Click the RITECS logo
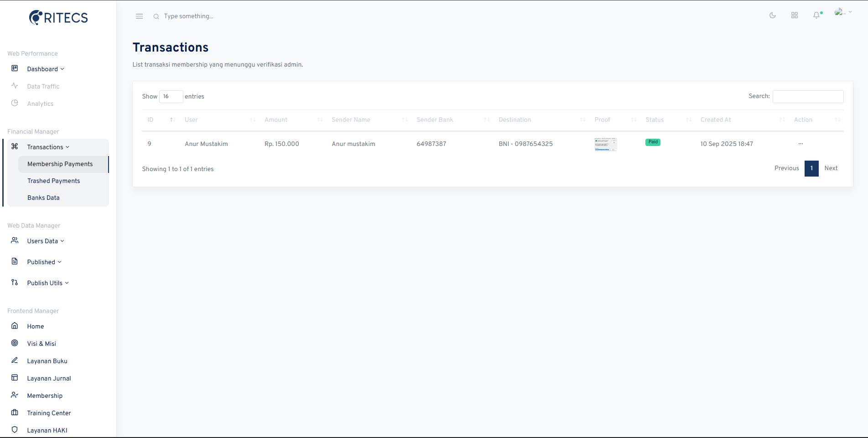Screen dimensions: 868x438 pos(58,18)
